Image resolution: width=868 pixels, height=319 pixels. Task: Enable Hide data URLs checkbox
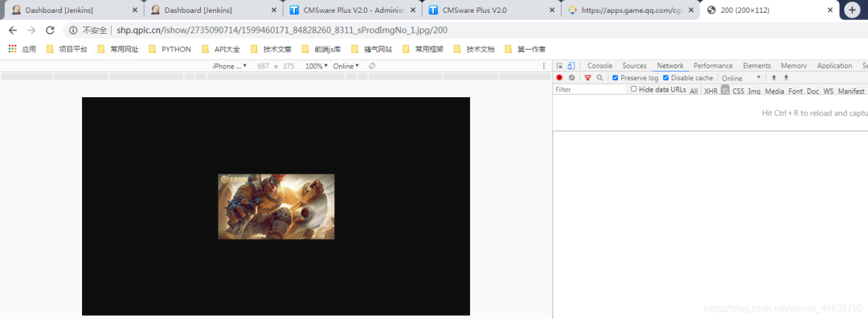(634, 89)
